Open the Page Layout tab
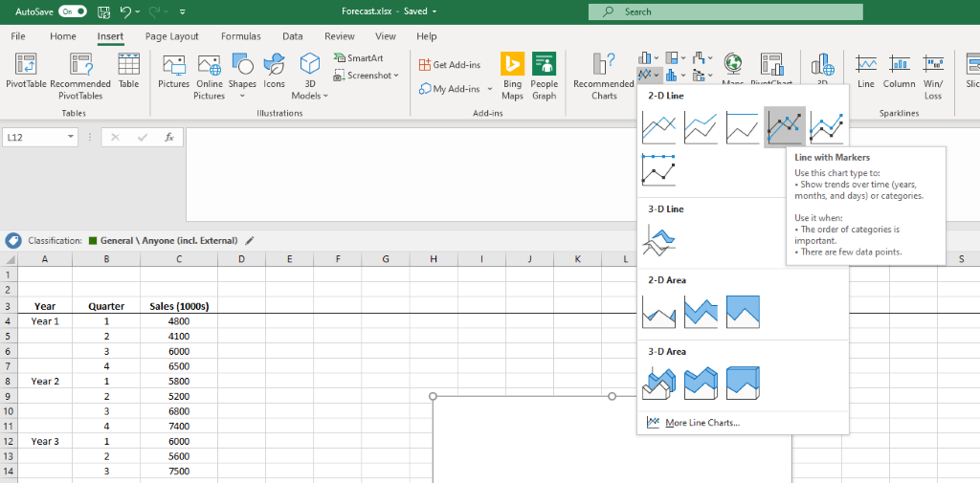Screen dimensions: 980x483 click(172, 36)
